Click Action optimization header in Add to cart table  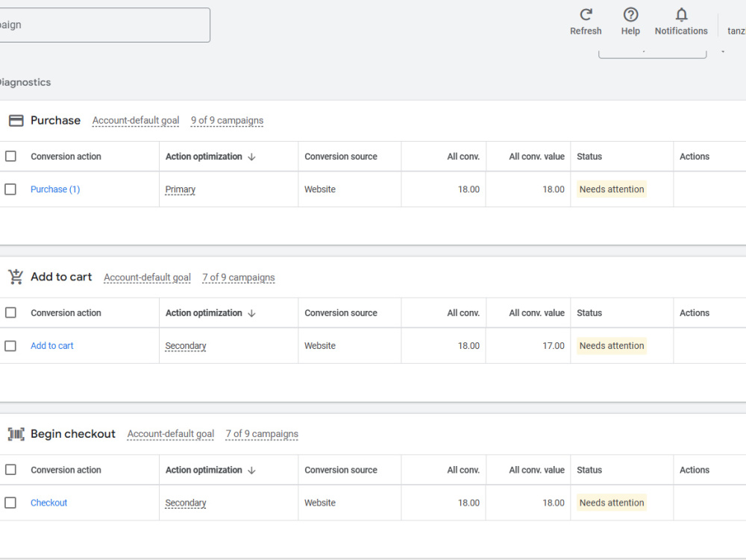point(204,312)
